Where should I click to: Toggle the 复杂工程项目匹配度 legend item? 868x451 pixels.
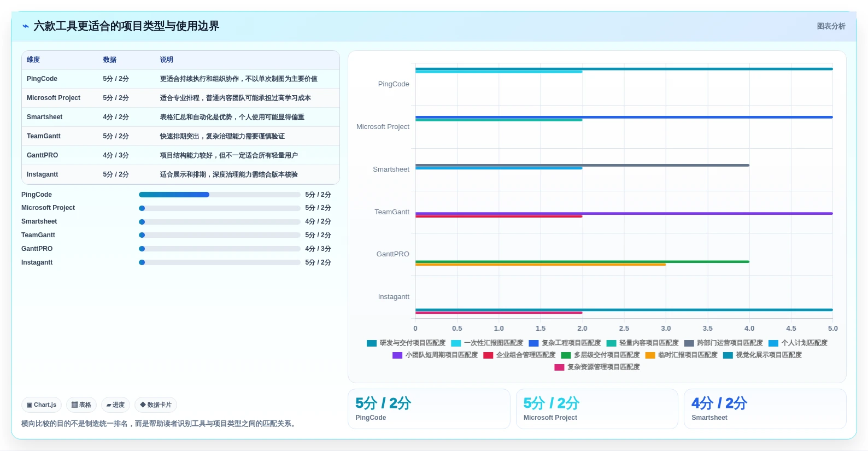coord(565,343)
